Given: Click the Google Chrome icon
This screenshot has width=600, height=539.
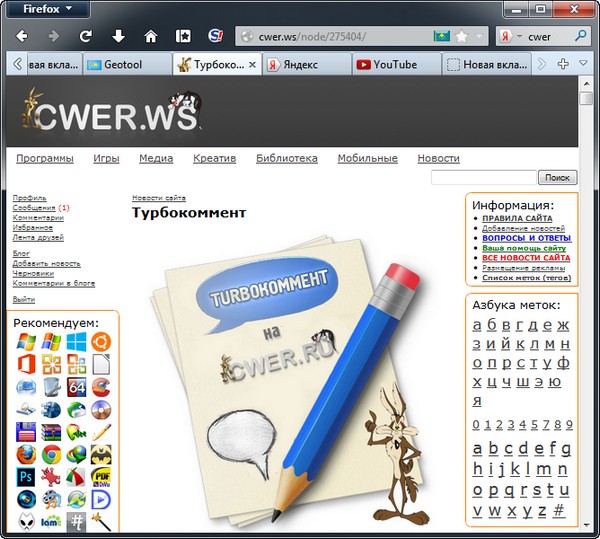Looking at the screenshot, I should point(51,455).
